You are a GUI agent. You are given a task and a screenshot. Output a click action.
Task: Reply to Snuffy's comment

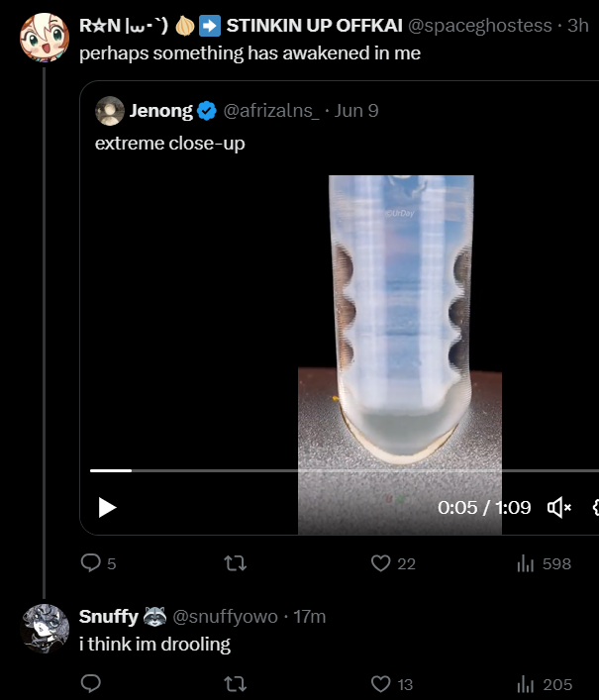click(x=91, y=683)
